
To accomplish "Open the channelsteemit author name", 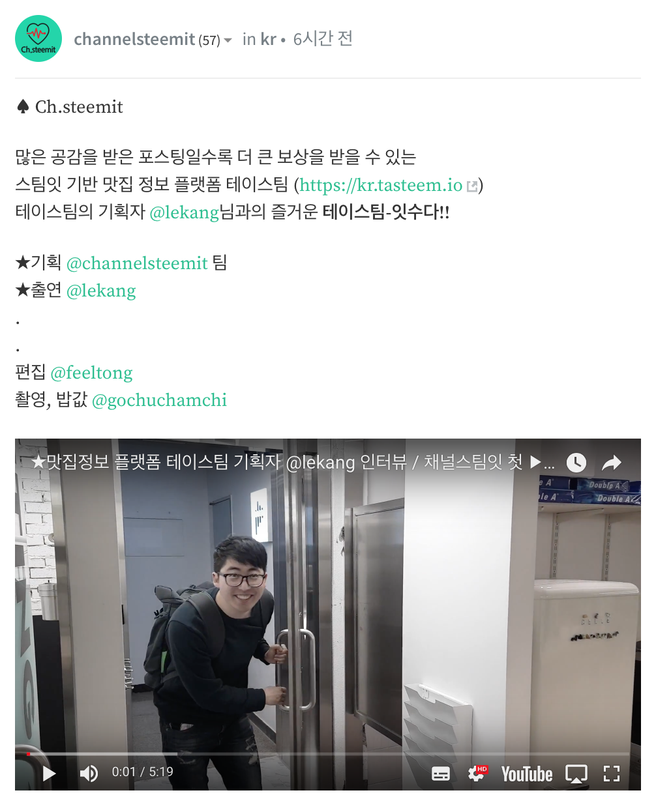I will 134,39.
